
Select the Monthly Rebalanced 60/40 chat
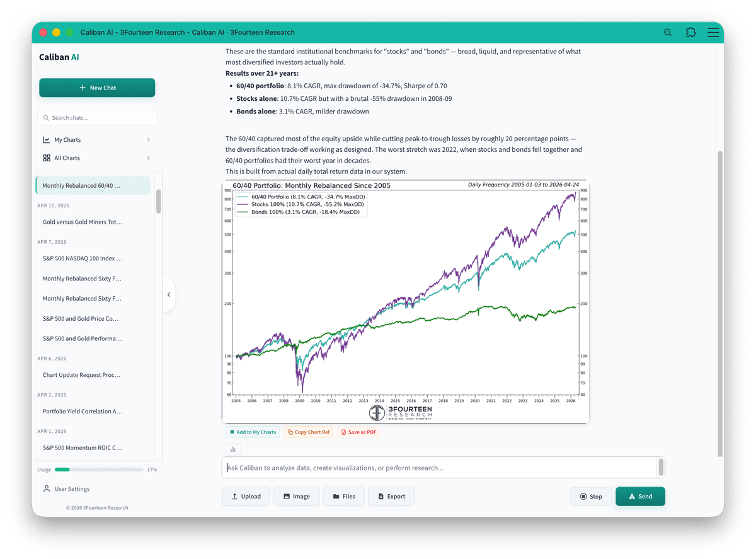pos(93,186)
